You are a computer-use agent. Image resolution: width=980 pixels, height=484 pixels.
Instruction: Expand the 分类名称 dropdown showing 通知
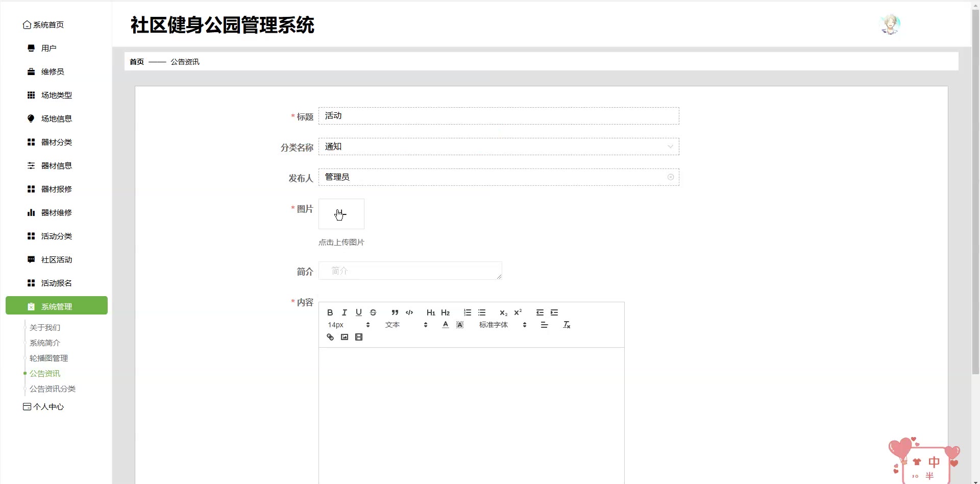tap(499, 147)
